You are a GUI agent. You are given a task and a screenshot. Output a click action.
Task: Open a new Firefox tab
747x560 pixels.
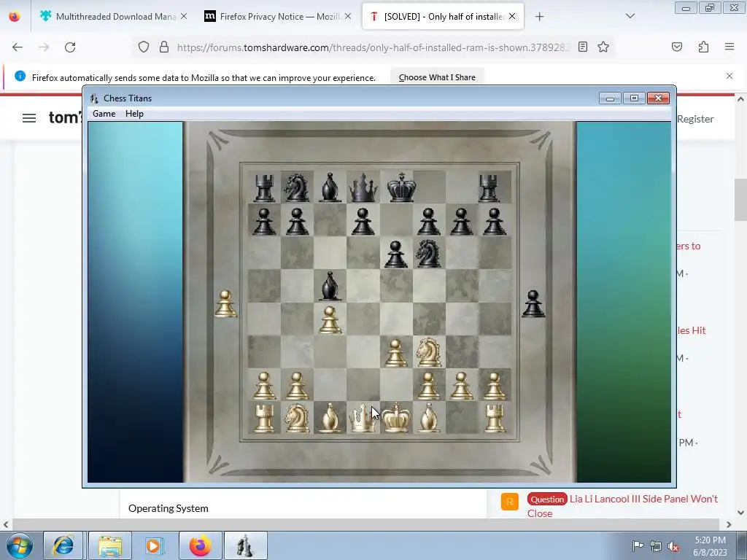pos(539,17)
